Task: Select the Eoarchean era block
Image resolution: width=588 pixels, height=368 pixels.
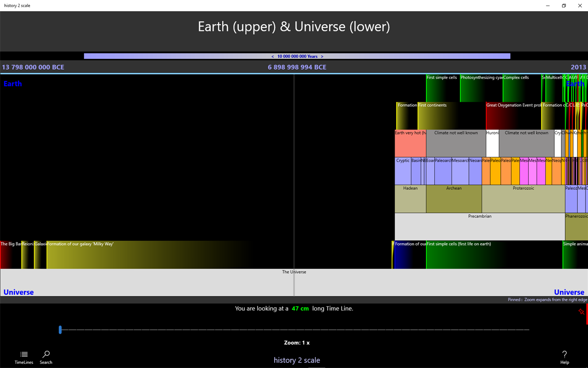Action: tap(430, 171)
